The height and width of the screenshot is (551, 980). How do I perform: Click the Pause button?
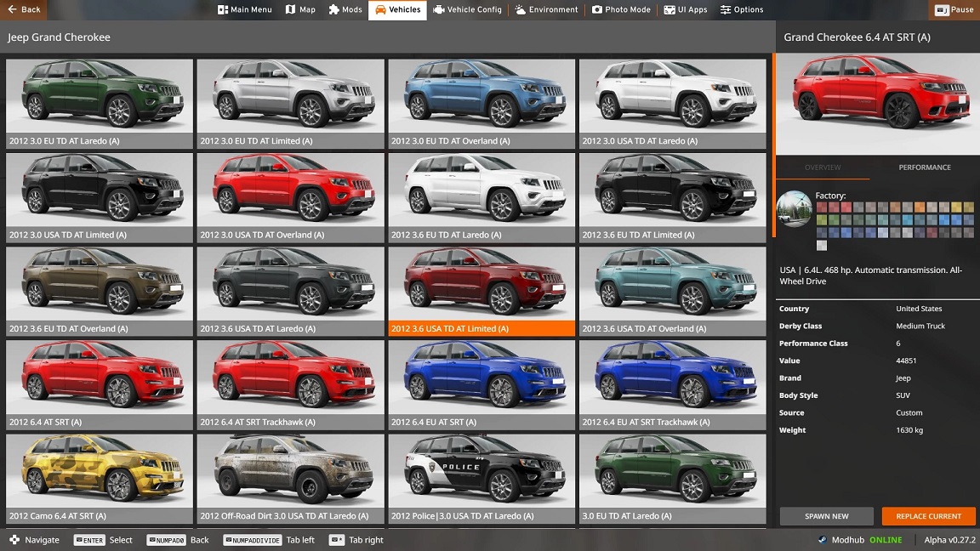pos(954,9)
